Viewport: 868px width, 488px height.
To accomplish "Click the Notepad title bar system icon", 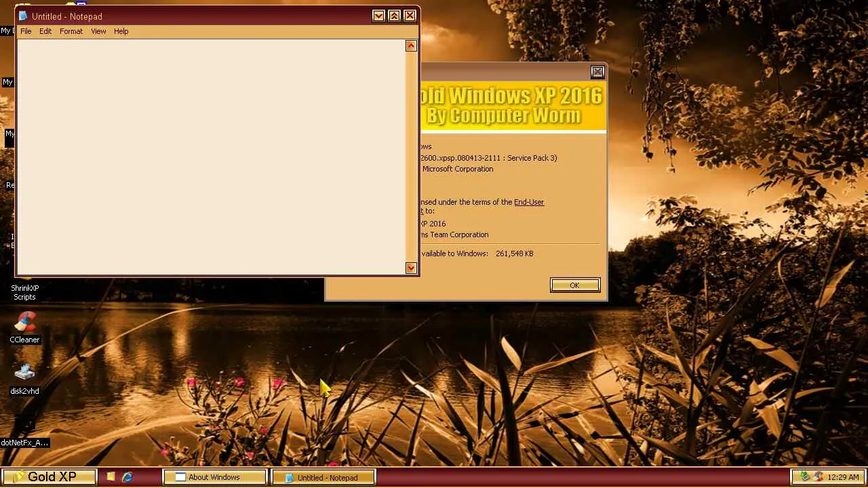I will 24,16.
